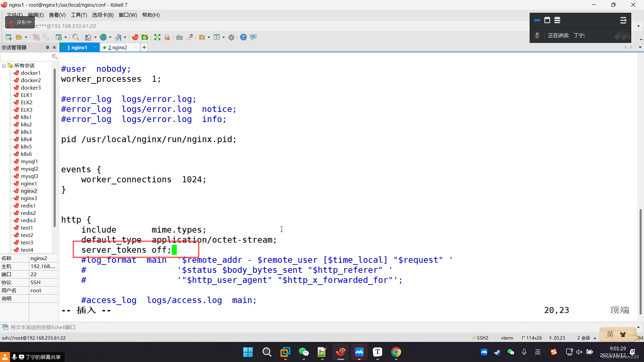This screenshot has width=644, height=362.
Task: Open the 工具(T) menu
Action: (79, 15)
